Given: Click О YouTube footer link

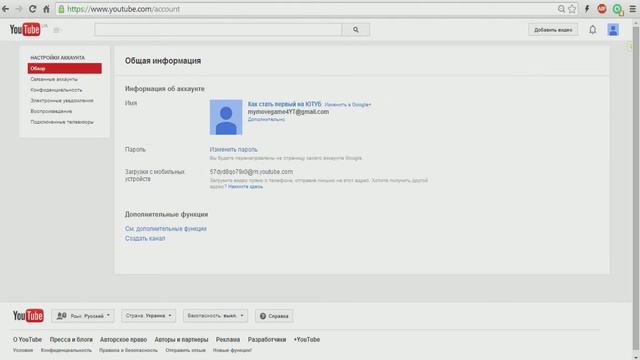Looking at the screenshot, I should point(27,340).
